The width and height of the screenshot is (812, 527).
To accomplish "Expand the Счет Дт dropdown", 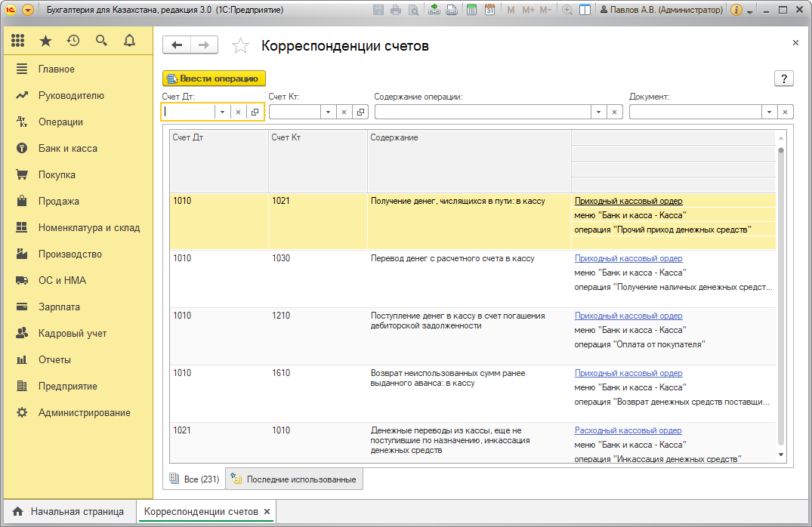I will click(x=222, y=112).
